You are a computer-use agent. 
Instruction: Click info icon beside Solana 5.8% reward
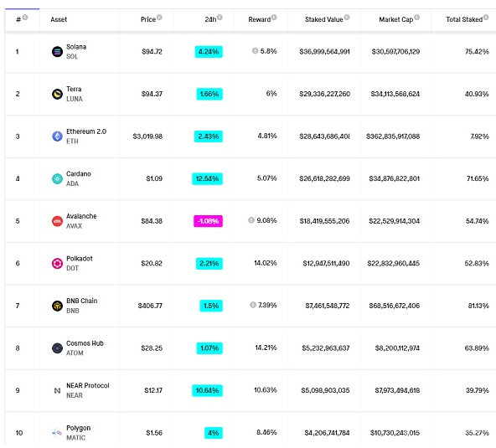tap(255, 50)
